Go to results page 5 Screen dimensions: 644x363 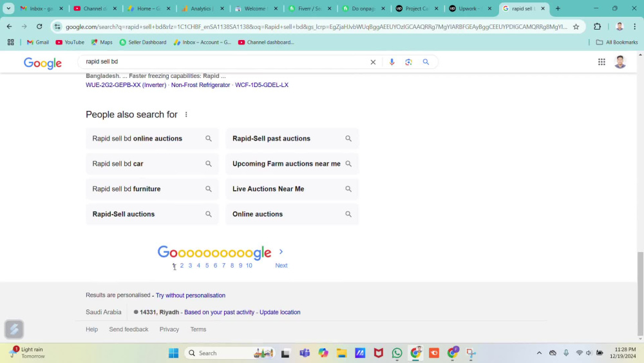207,266
